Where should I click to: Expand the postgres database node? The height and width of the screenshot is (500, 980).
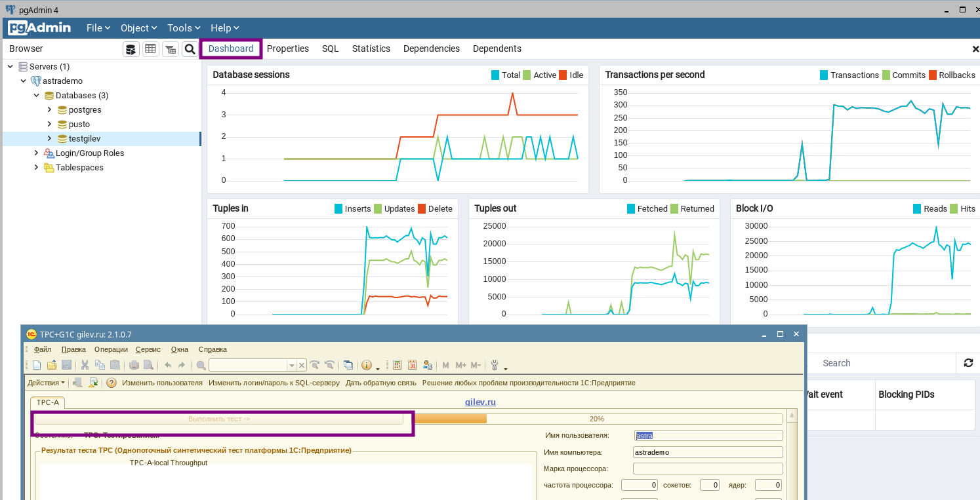tap(49, 109)
